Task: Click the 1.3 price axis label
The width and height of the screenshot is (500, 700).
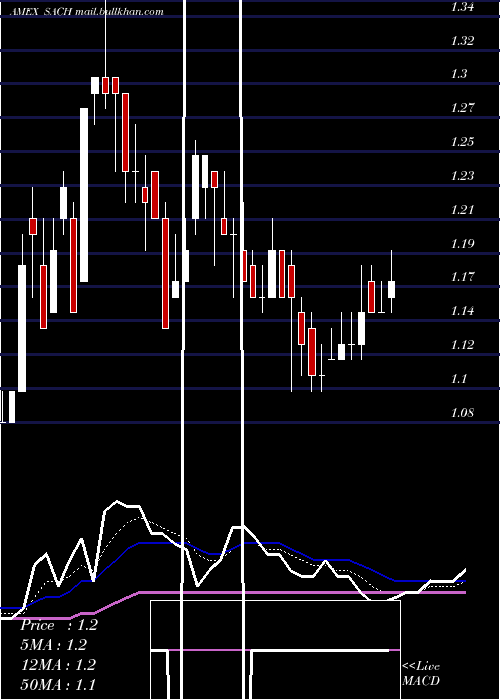Action: pyautogui.click(x=459, y=74)
